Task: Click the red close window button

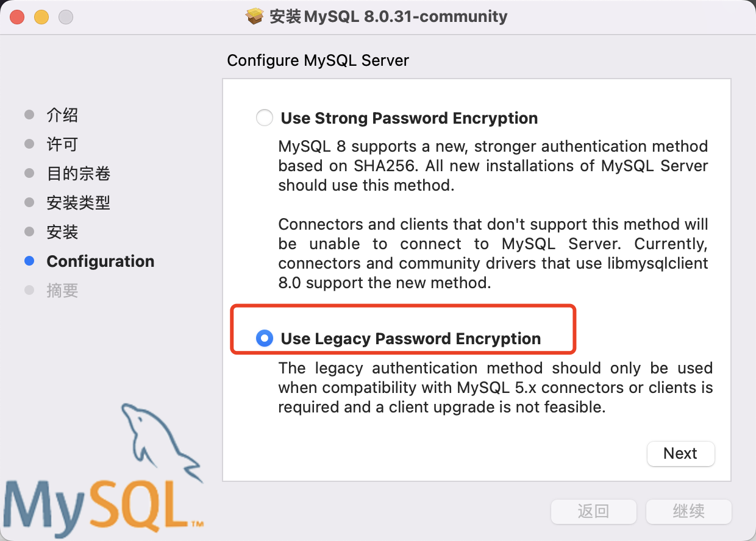Action: click(16, 17)
